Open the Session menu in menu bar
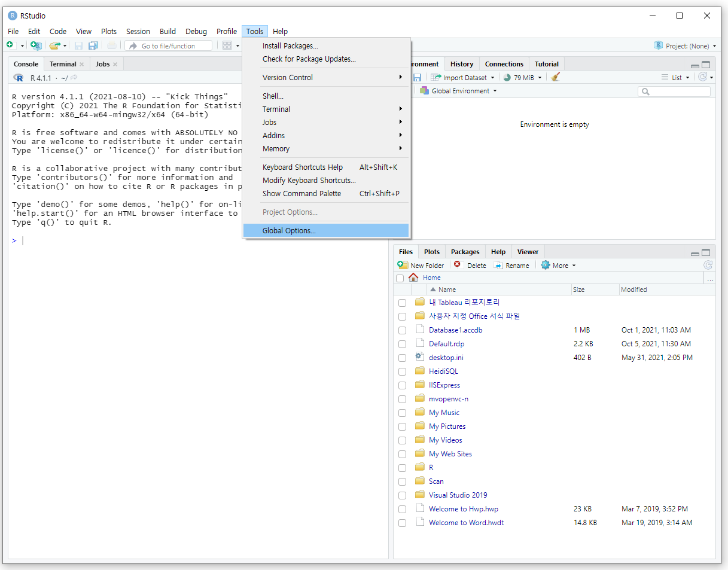 (138, 31)
